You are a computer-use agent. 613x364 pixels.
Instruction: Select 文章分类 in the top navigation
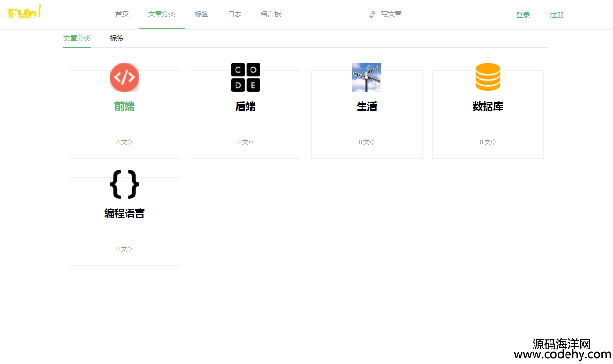click(x=162, y=15)
